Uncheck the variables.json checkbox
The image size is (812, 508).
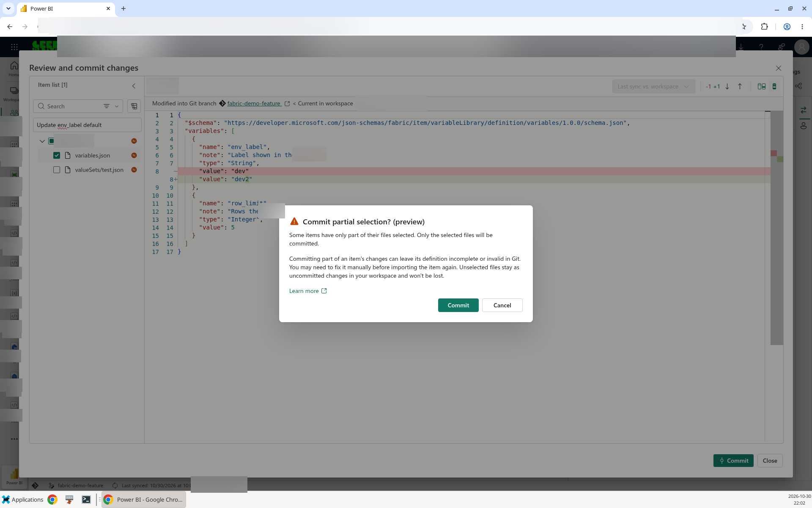tap(57, 155)
